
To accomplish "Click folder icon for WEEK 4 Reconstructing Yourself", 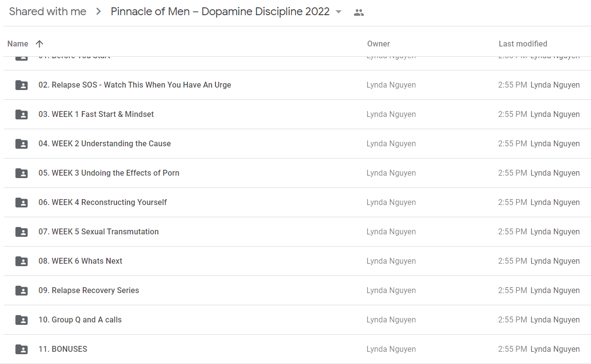I will [x=22, y=203].
